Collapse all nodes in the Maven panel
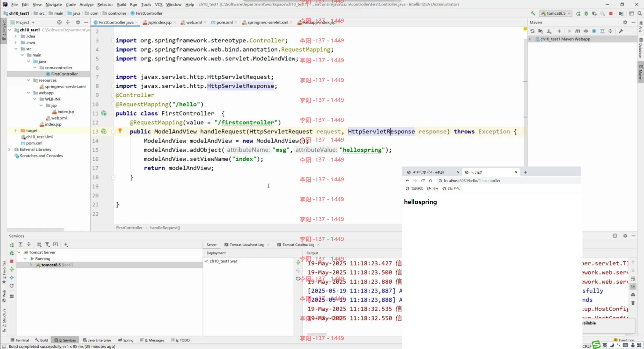Viewport: 644px width, 349px height. (x=610, y=31)
